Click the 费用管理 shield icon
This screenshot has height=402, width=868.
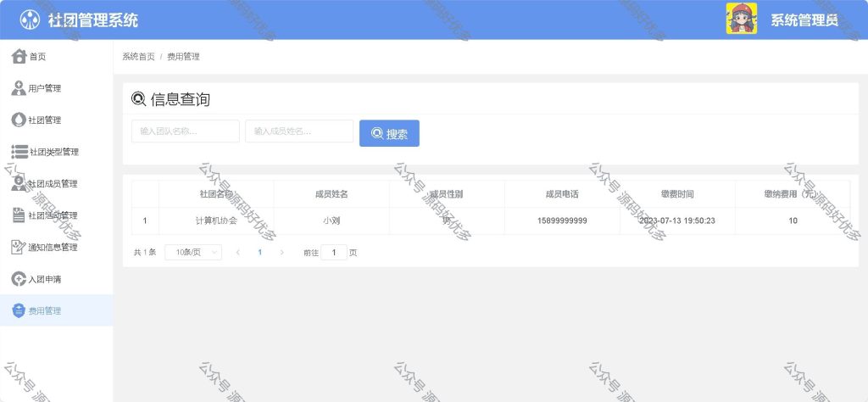coord(19,310)
